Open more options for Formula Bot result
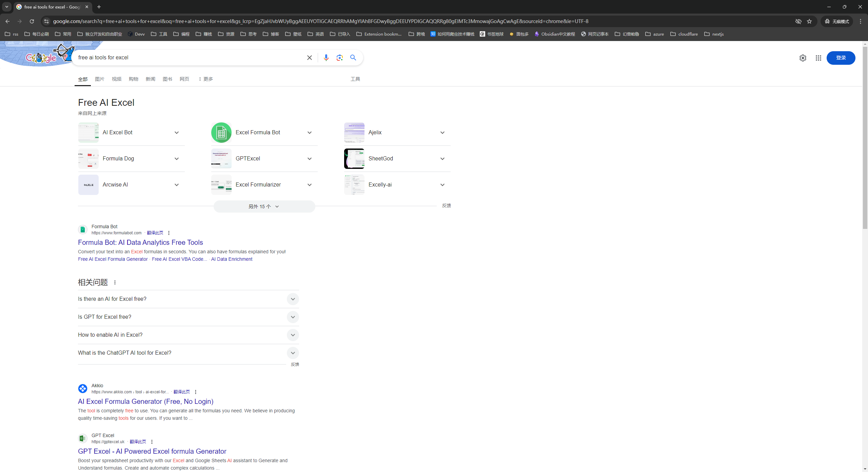868x472 pixels. tap(169, 233)
